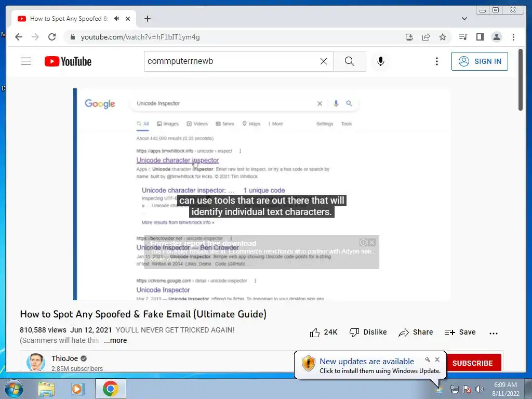Open notification options wrench icon
532x399 pixels.
[x=428, y=360]
